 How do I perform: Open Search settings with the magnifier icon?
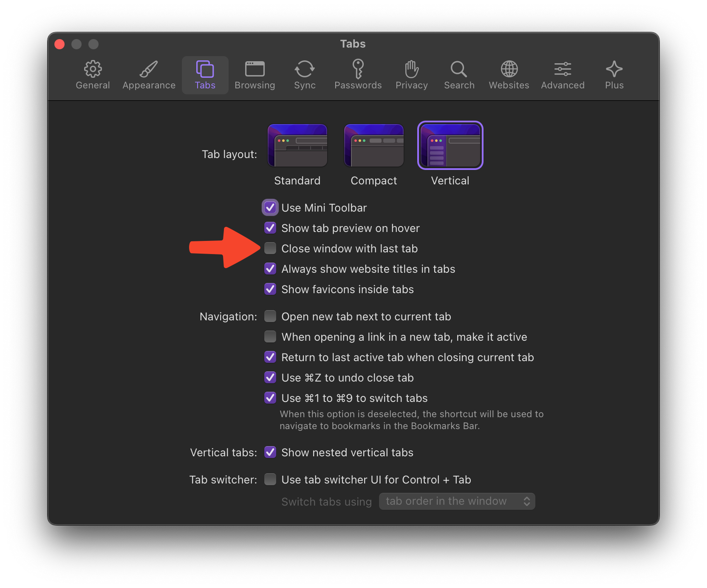pos(459,75)
